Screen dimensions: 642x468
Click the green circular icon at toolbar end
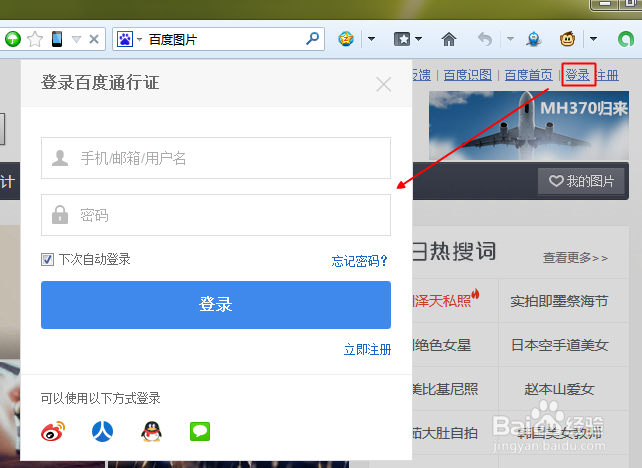(625, 39)
